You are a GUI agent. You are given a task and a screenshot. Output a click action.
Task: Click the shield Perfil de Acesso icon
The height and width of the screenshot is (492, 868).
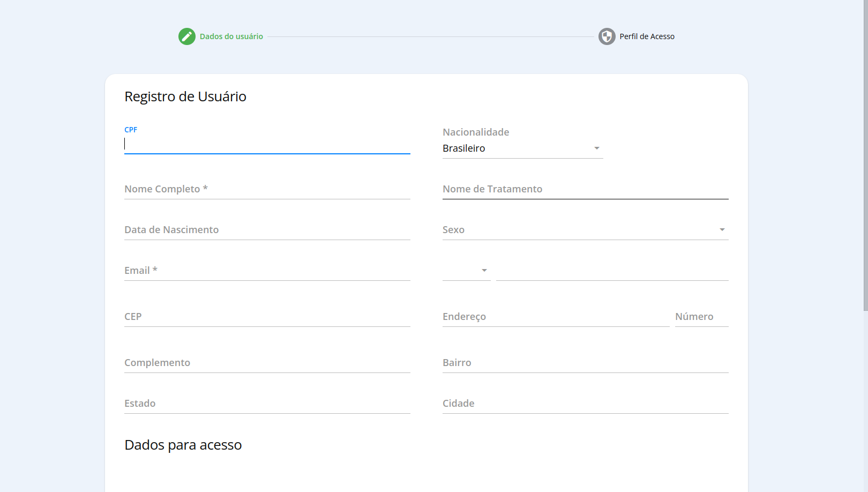(x=607, y=36)
